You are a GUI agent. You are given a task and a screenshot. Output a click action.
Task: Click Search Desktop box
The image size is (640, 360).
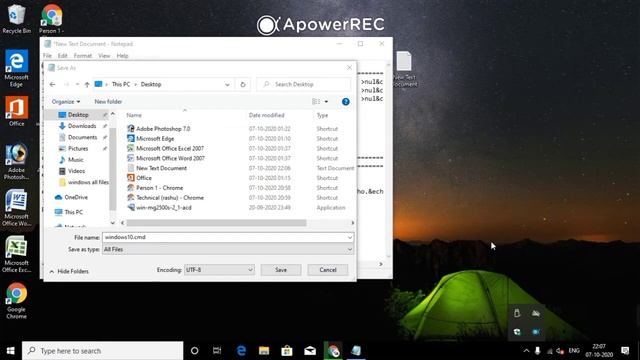tap(303, 84)
